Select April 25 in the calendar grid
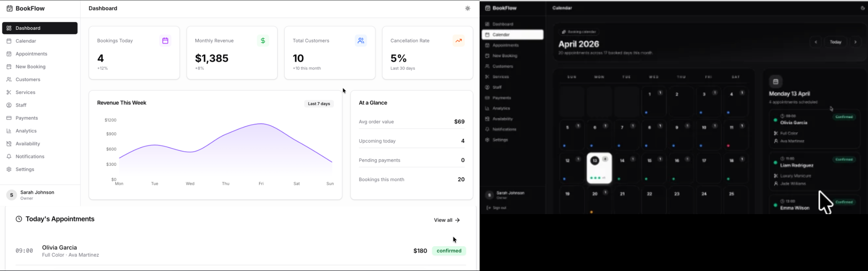 (x=736, y=200)
